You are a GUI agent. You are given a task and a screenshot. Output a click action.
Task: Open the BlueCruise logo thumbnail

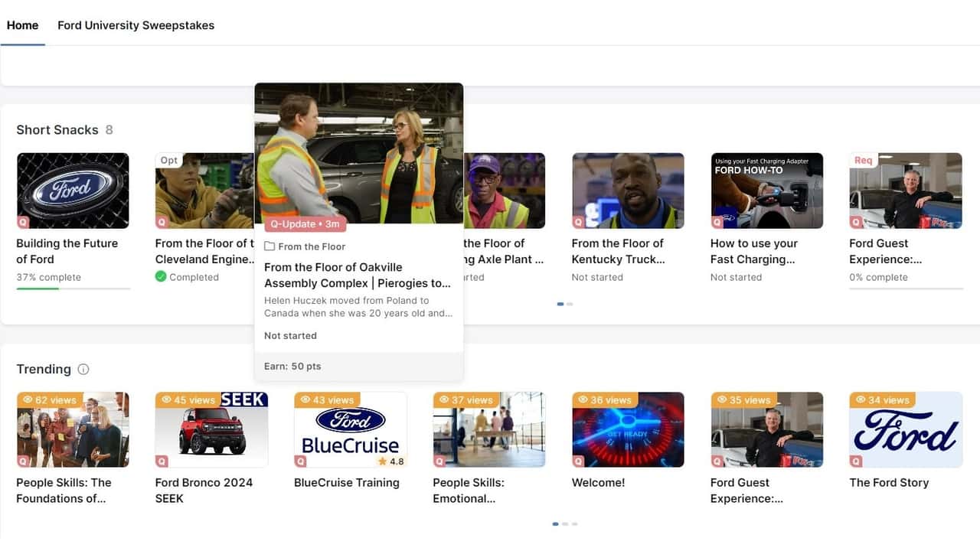351,430
